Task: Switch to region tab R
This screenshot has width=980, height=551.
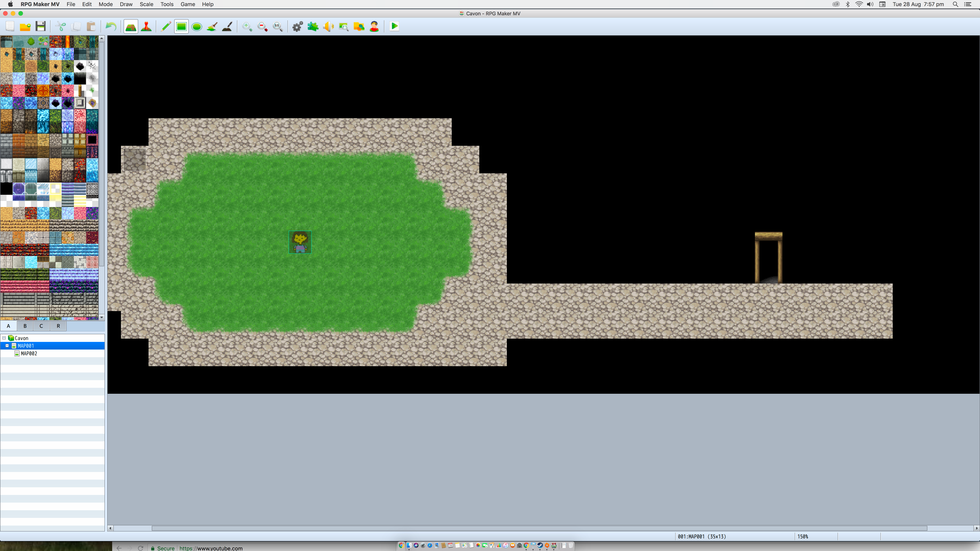Action: [x=58, y=326]
